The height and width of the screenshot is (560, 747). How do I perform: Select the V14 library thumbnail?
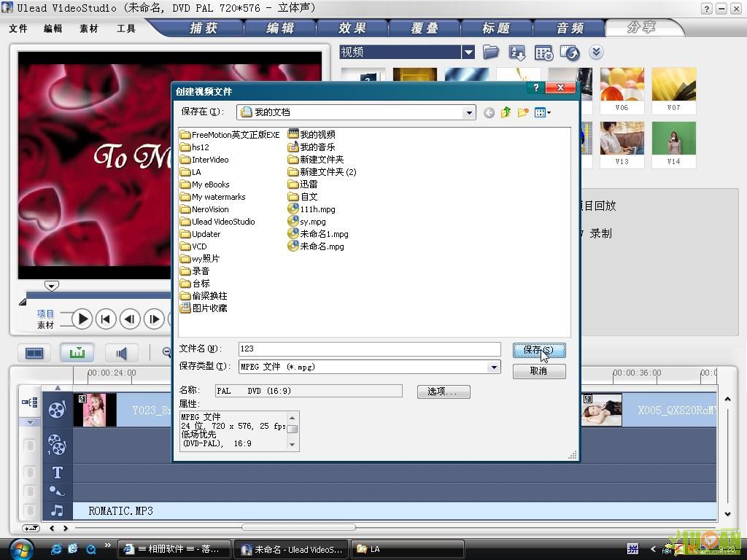[x=673, y=145]
